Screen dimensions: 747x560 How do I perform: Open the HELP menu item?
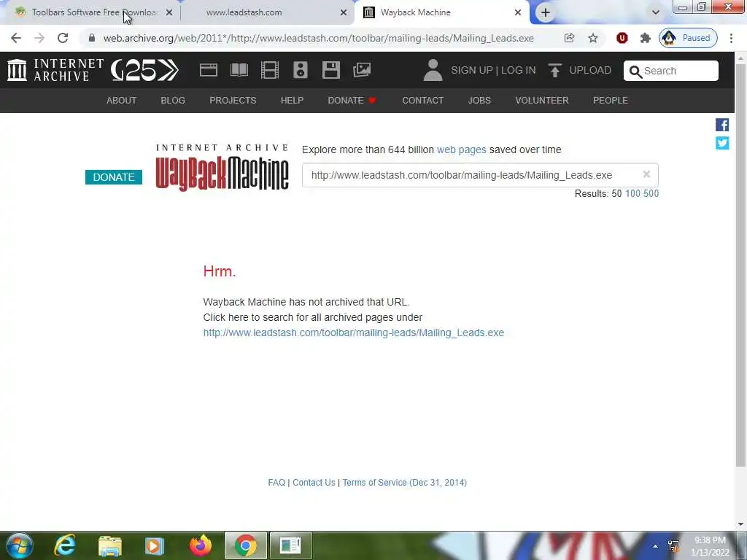[292, 101]
